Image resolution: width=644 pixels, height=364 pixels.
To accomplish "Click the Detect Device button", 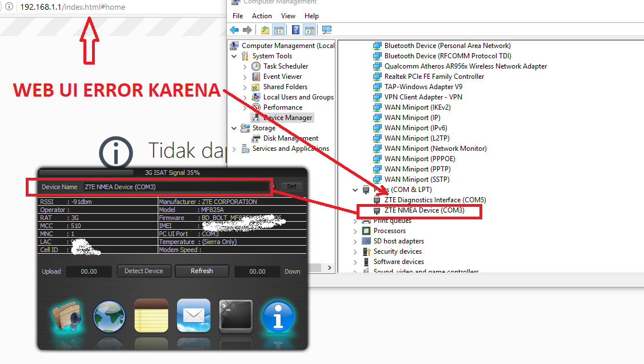I will click(x=144, y=271).
